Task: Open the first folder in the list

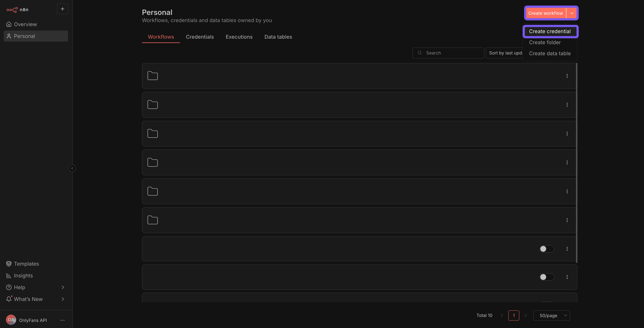Action: [x=152, y=76]
